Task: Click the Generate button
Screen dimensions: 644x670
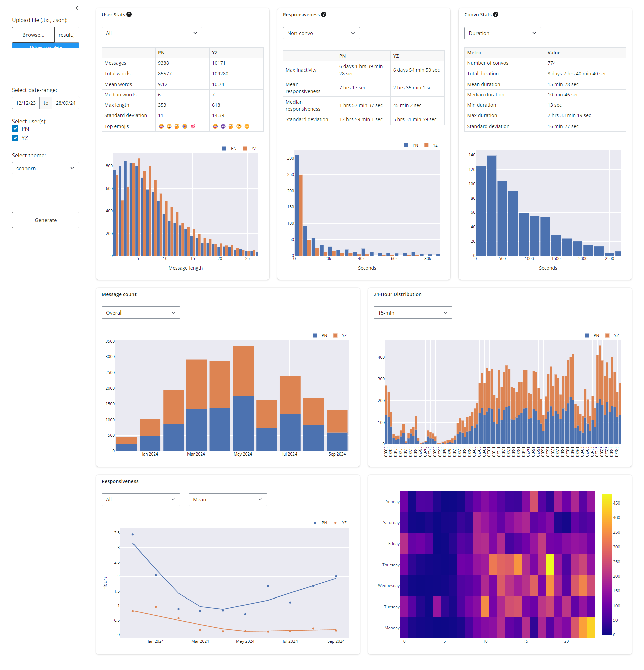Action: (46, 220)
